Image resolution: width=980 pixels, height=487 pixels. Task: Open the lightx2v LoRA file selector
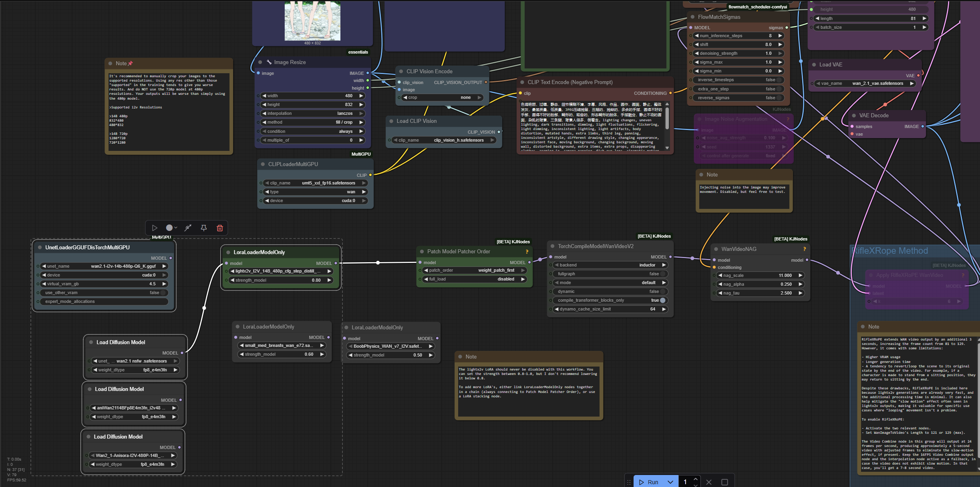coord(282,271)
